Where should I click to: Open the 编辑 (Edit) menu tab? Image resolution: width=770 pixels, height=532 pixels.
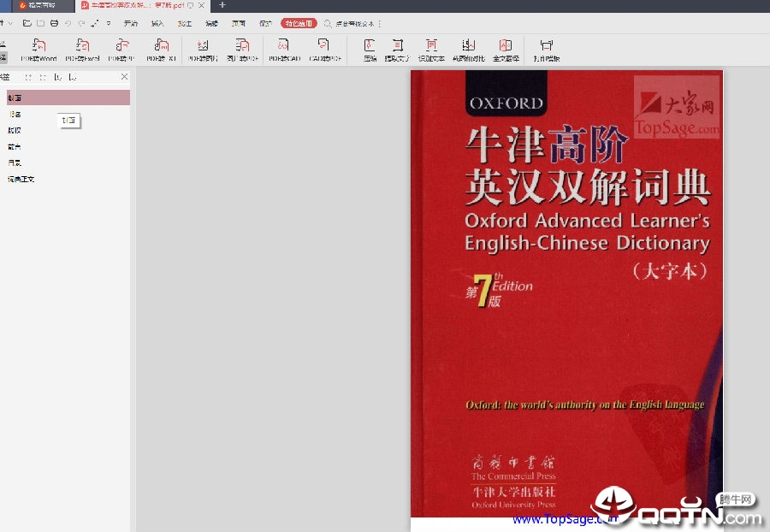tap(211, 23)
